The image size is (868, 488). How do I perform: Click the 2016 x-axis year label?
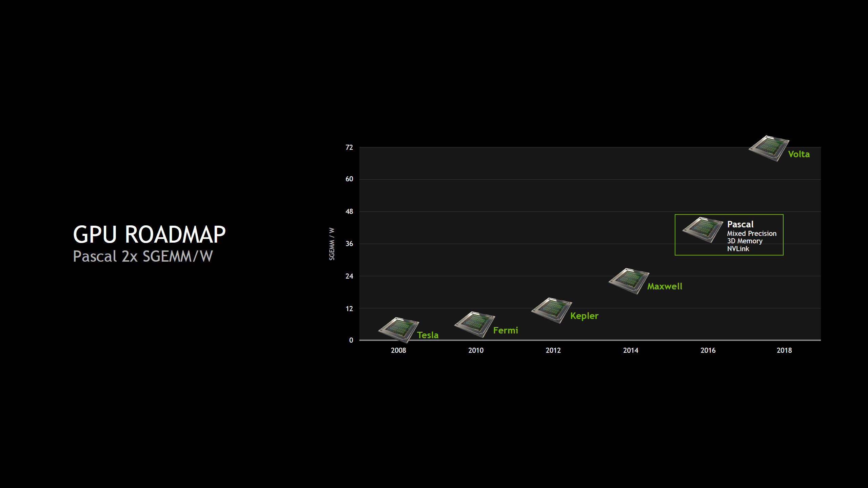tap(708, 350)
